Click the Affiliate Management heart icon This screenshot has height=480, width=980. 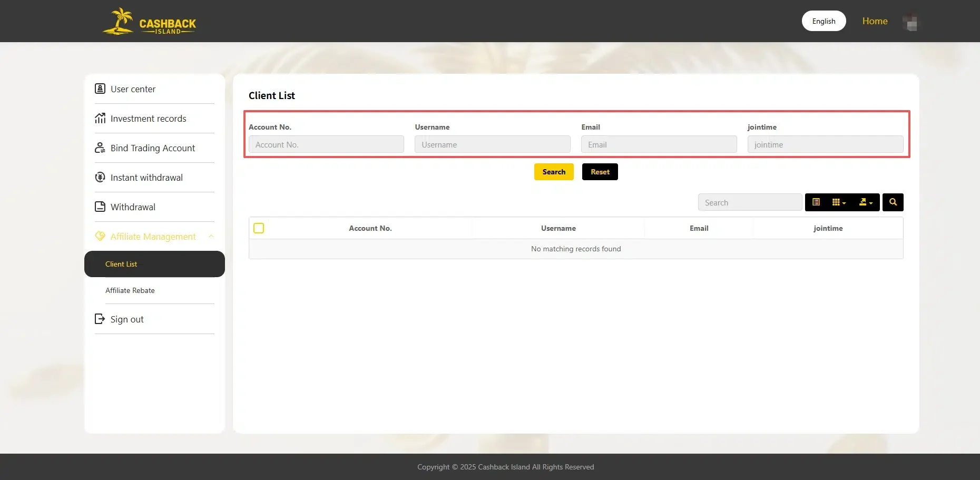point(100,236)
